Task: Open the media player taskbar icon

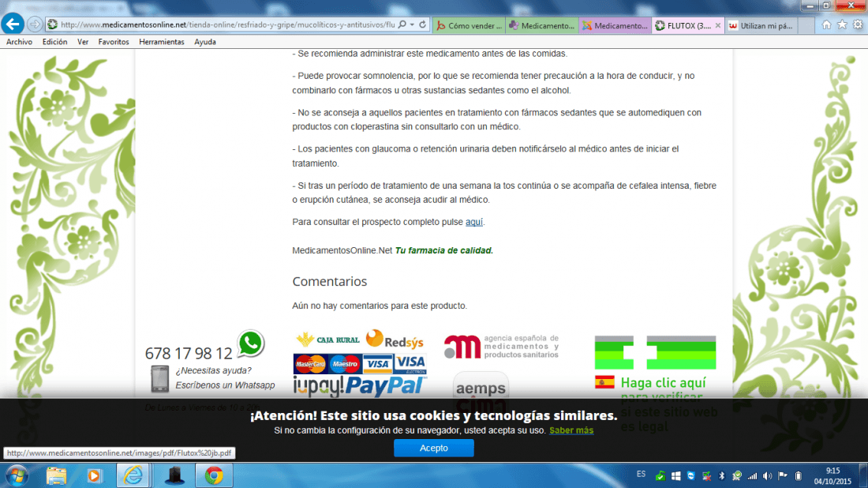Action: 94,476
